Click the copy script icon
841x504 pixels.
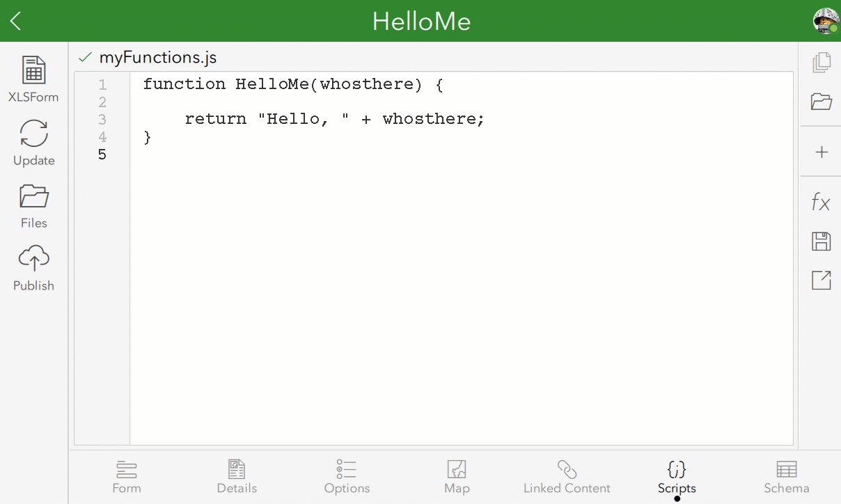click(x=822, y=63)
